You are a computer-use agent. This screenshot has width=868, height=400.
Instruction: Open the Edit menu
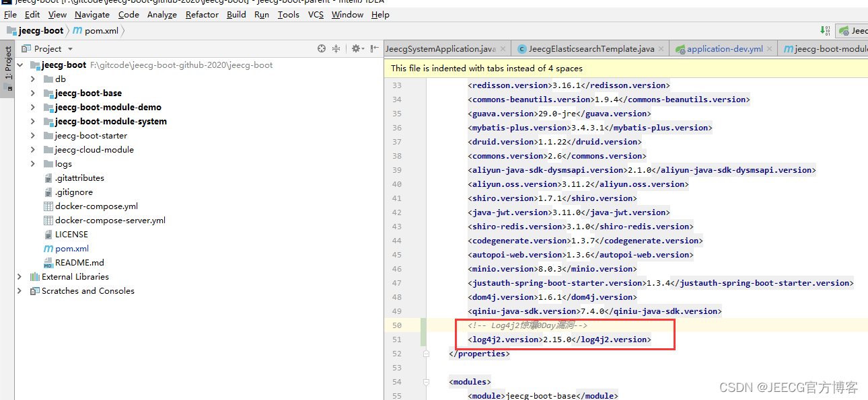click(32, 14)
